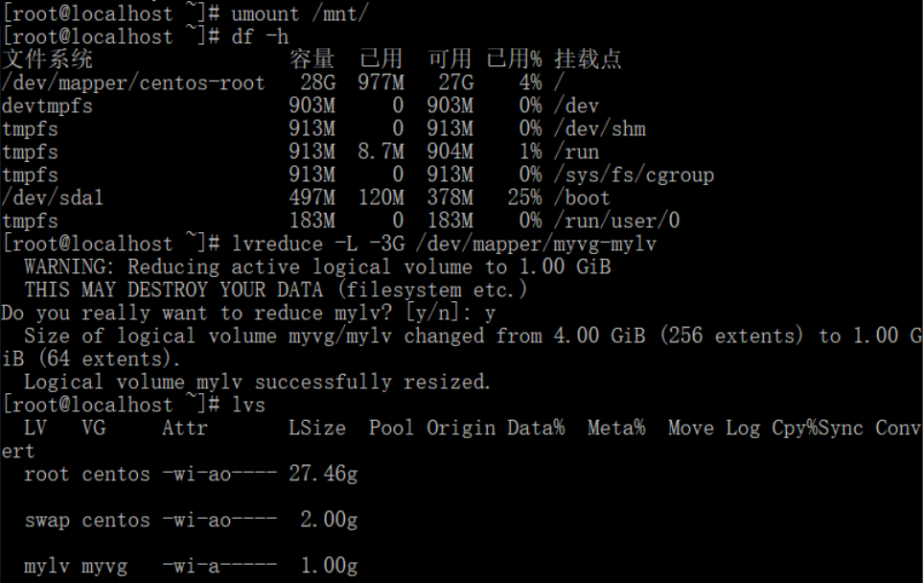This screenshot has height=583, width=924.
Task: Click the /dev/mapper/myvg-mylv path argument
Action: 536,244
